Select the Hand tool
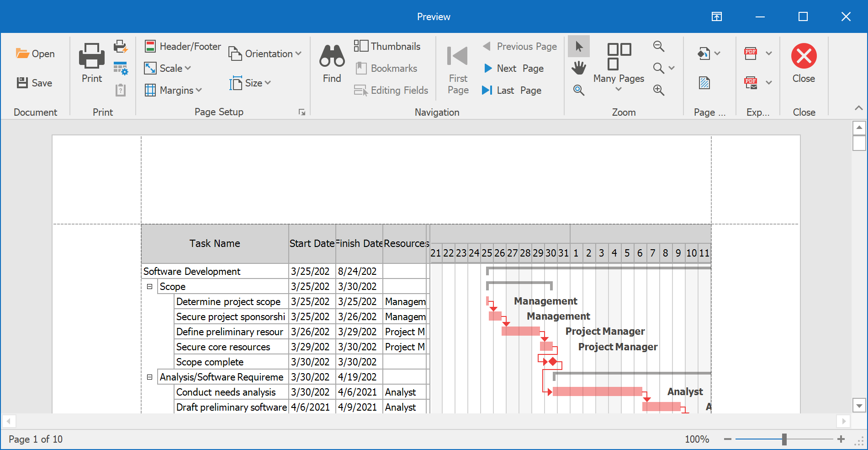This screenshot has width=868, height=450. 578,68
